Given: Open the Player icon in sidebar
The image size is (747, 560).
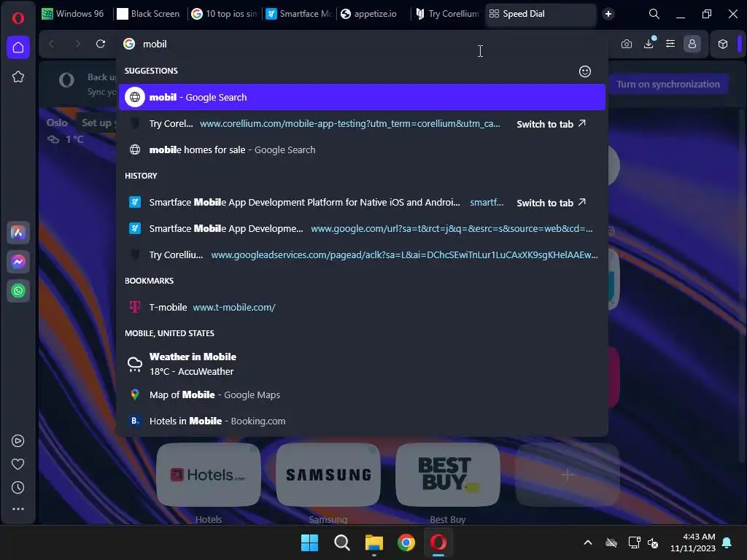Looking at the screenshot, I should pyautogui.click(x=18, y=441).
